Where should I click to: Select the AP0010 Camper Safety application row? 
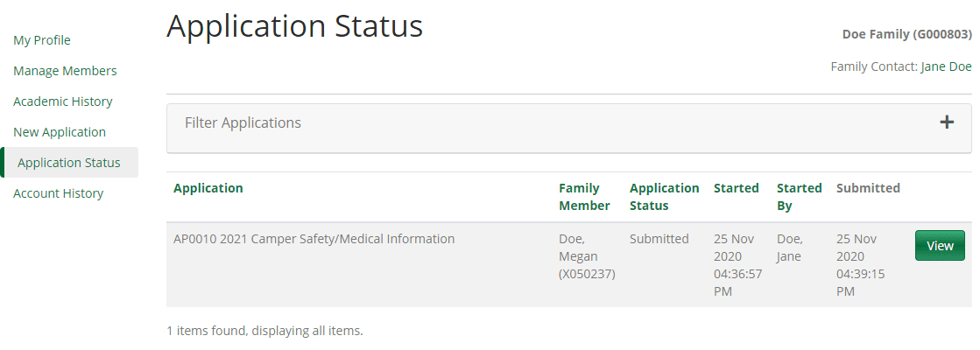[x=314, y=239]
